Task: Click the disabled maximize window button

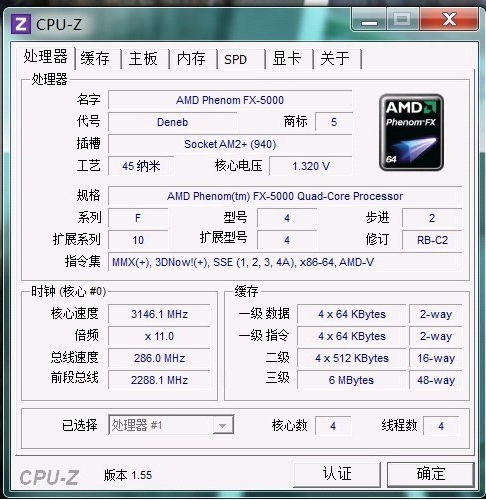Action: pos(403,20)
